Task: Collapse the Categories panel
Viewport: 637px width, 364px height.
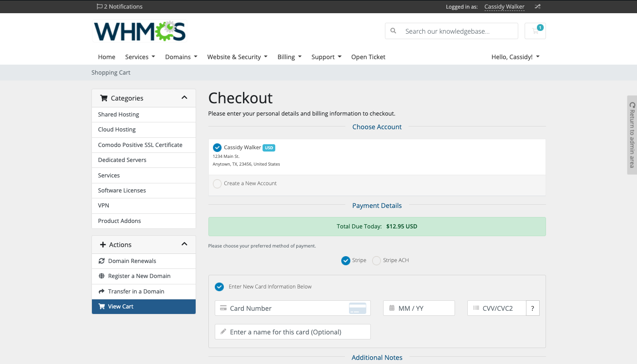Action: pyautogui.click(x=184, y=98)
